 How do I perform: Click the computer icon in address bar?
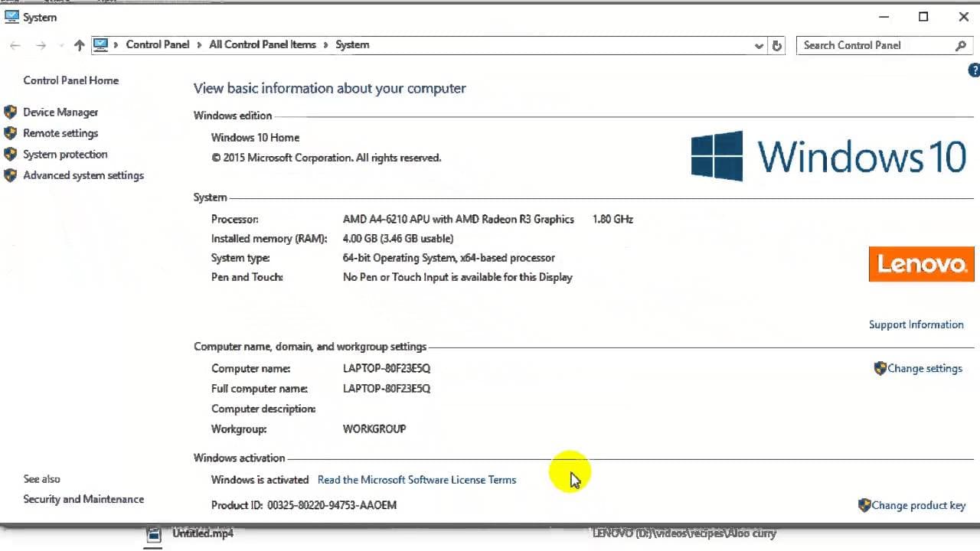click(x=100, y=44)
